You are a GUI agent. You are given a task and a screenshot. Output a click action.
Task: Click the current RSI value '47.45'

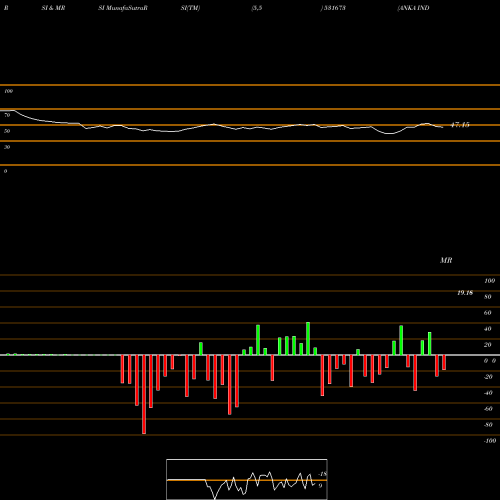[460, 125]
